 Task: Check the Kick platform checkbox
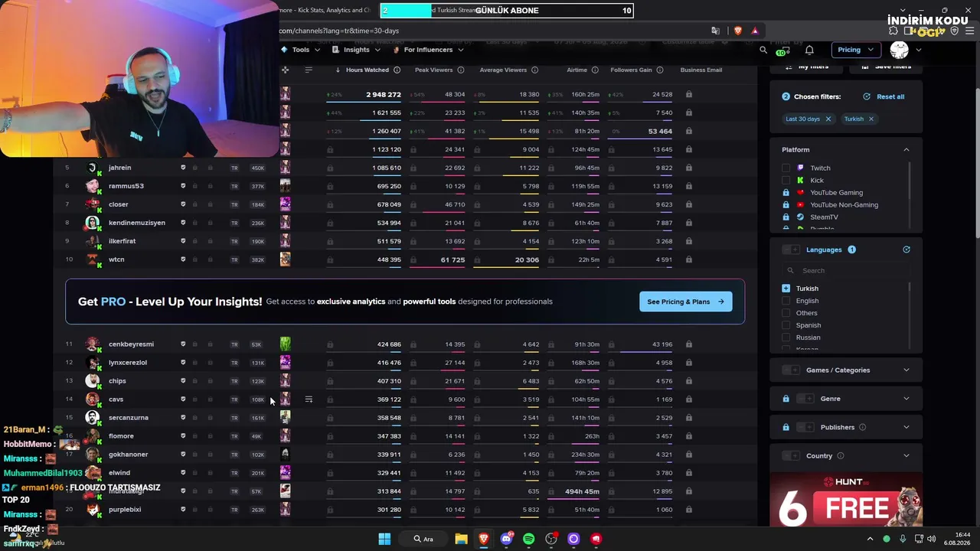(x=786, y=180)
